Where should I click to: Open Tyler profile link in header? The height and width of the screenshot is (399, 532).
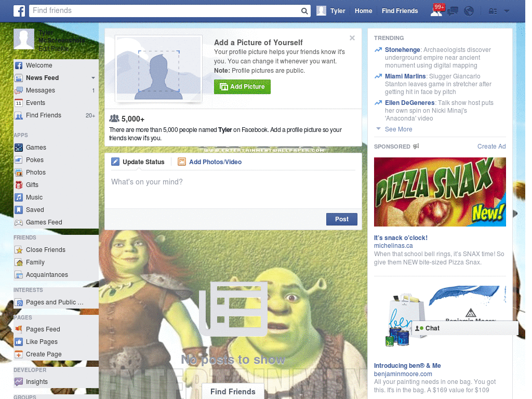pyautogui.click(x=338, y=11)
